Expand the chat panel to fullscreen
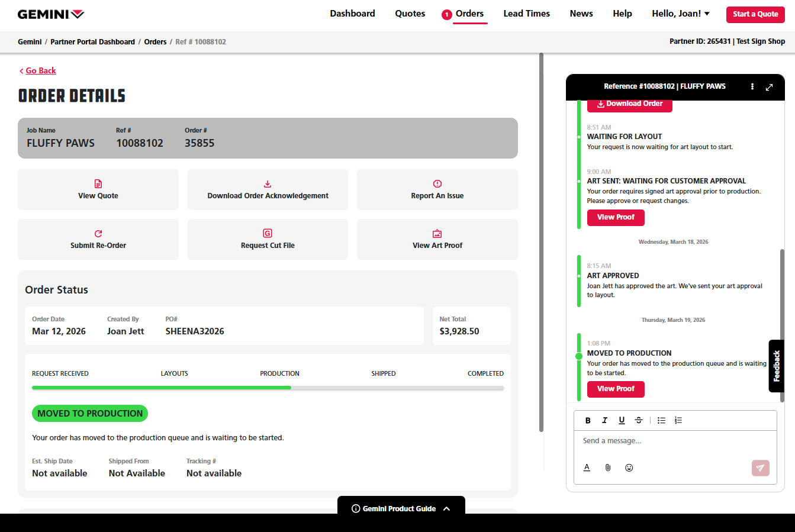 [x=769, y=87]
